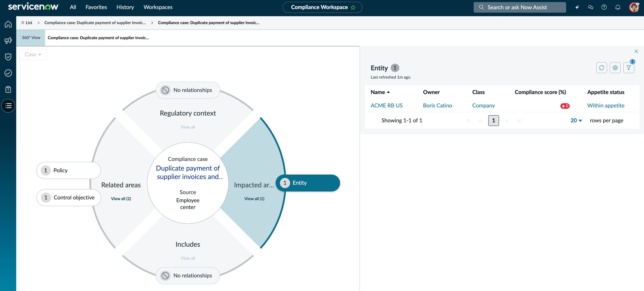Click the no-relationships icon under Includes
The height and width of the screenshot is (291, 644).
coord(165,276)
